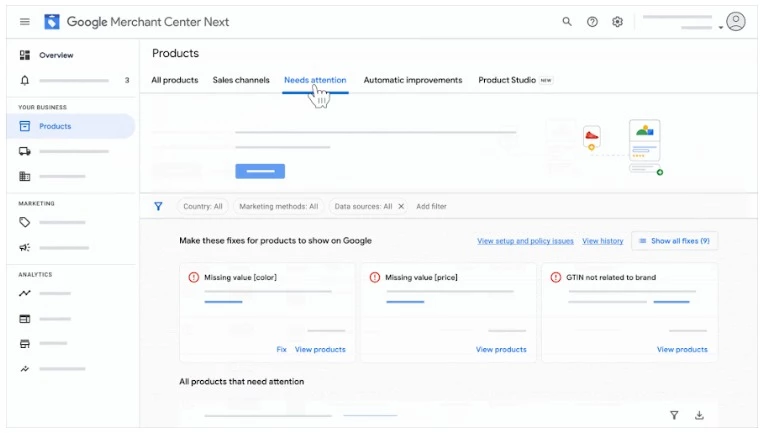This screenshot has width=767, height=434.
Task: Click the bottom trend analytics icon
Action: [x=24, y=369]
